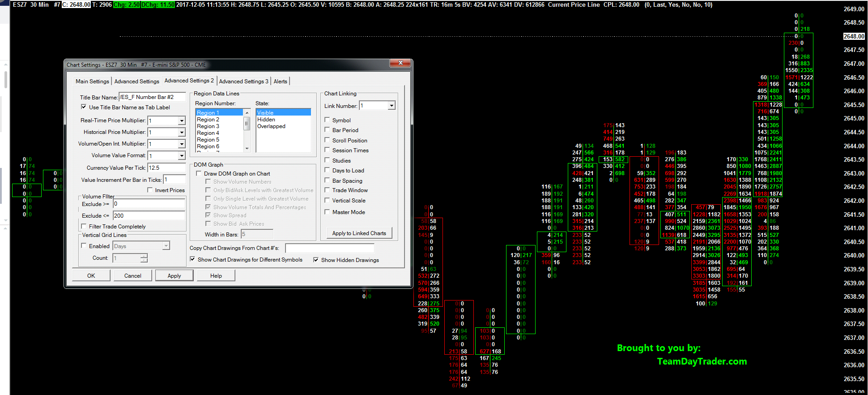Click the 2648.00 current price label on scale
This screenshot has width=868, height=395.
coord(854,36)
